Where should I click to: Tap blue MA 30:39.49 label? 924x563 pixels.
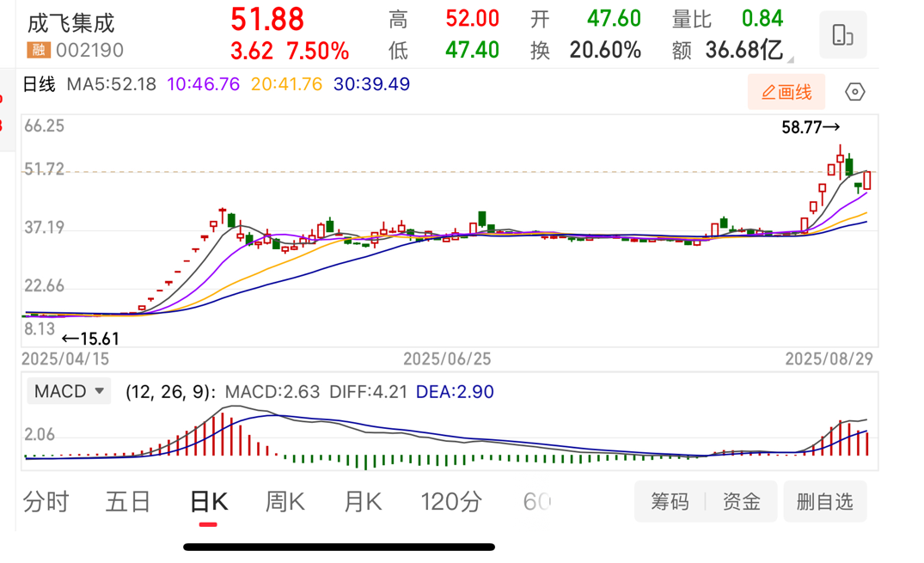[371, 84]
